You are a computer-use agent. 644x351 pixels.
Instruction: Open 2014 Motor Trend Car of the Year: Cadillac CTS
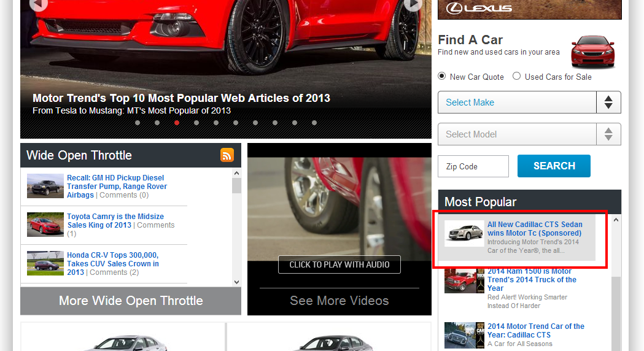click(x=535, y=331)
